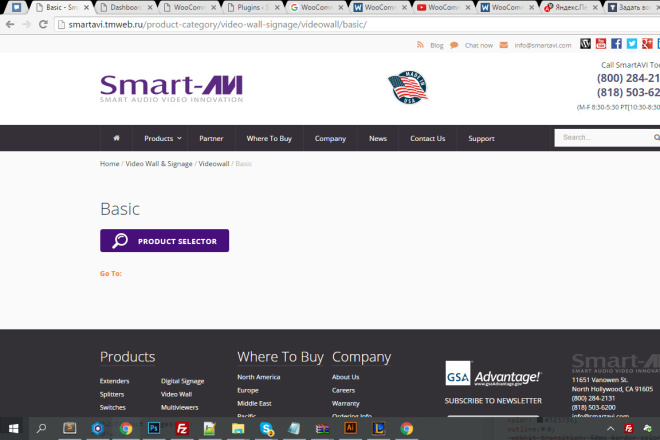Open the About Us footer link
Image resolution: width=660 pixels, height=440 pixels.
click(x=346, y=377)
